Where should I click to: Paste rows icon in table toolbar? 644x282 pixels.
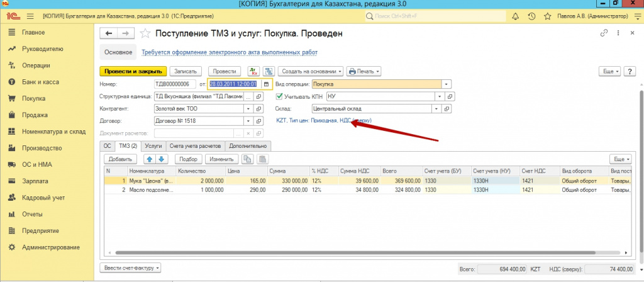click(262, 159)
